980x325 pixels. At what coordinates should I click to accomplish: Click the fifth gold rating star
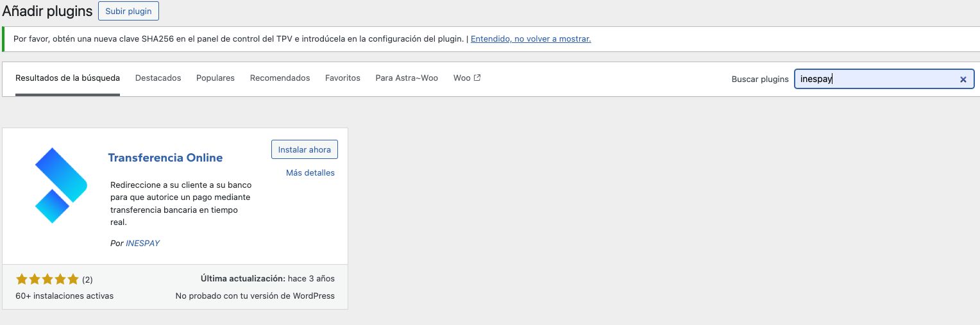pos(73,279)
